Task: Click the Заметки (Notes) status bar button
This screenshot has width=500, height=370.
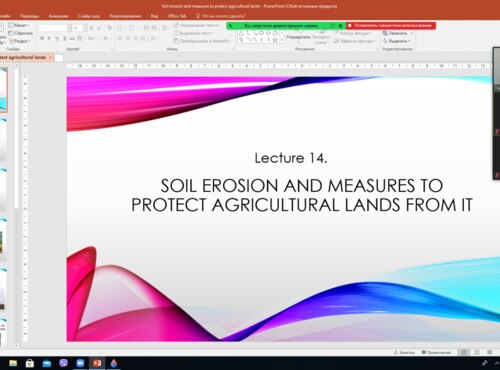Action: pyautogui.click(x=404, y=352)
